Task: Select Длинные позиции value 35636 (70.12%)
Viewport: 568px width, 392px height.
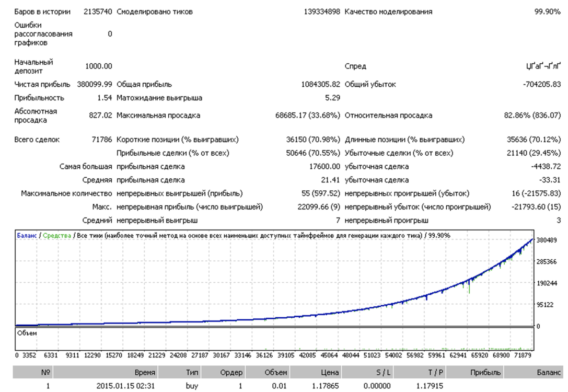Action: 534,140
